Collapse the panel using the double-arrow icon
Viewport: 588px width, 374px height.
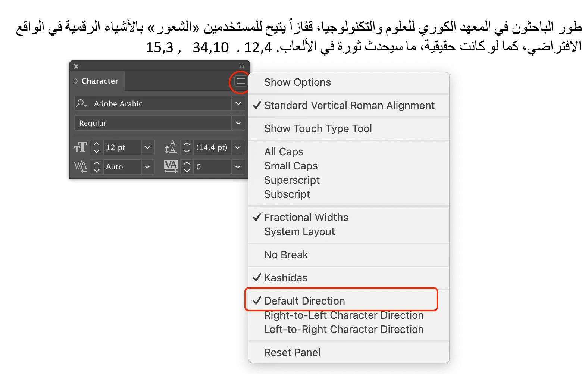(242, 66)
